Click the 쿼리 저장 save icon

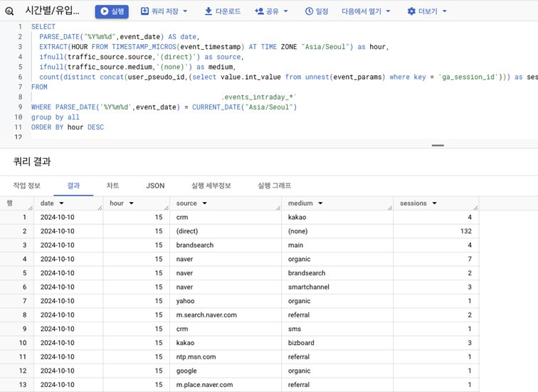click(144, 11)
